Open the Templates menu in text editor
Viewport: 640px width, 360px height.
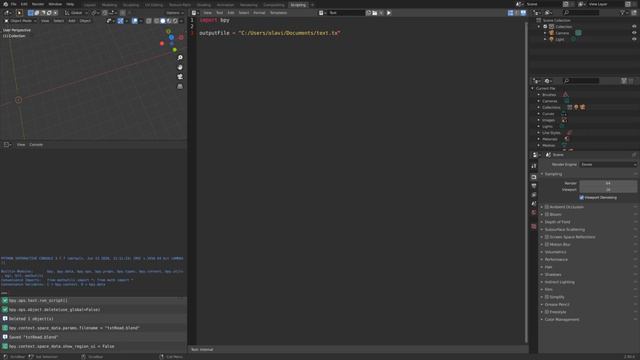click(278, 13)
